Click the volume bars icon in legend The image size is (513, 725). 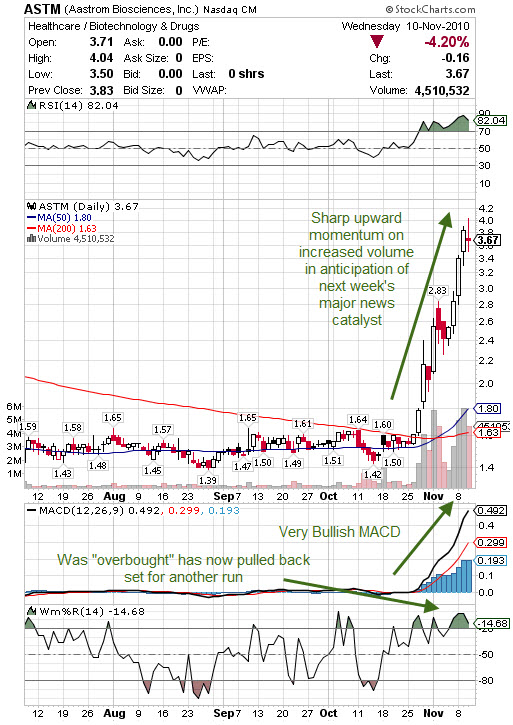pos(31,239)
